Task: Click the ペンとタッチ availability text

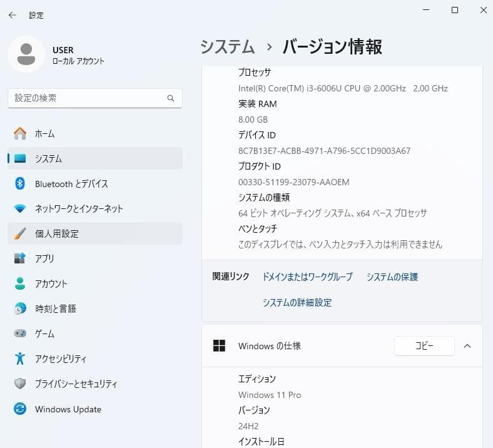Action: tap(340, 244)
